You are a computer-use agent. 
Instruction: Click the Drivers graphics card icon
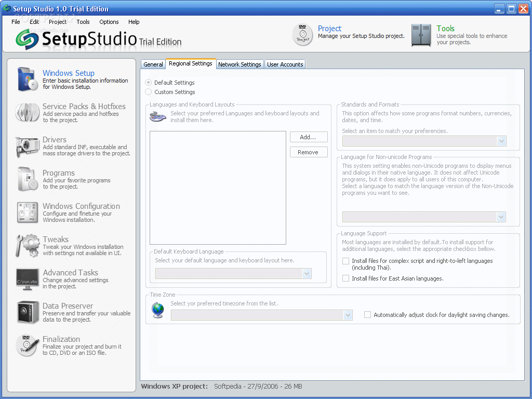27,147
